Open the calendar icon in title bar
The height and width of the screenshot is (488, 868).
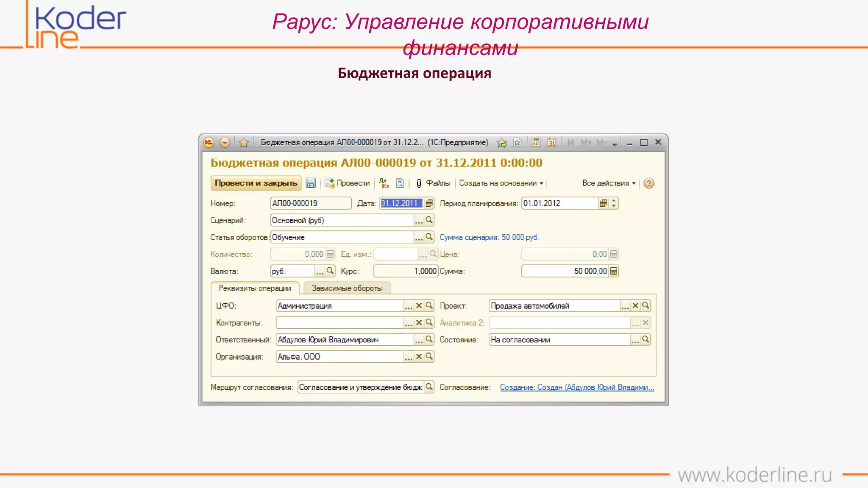[x=551, y=142]
